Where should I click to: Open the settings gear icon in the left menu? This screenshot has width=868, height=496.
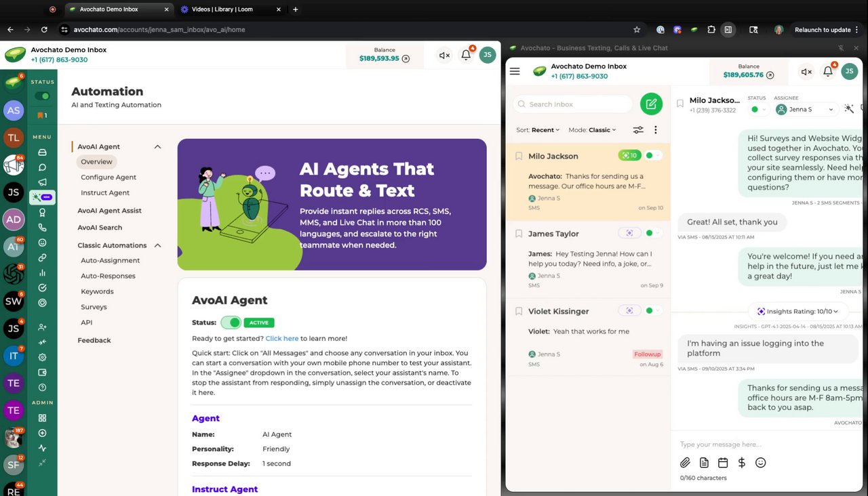42,357
